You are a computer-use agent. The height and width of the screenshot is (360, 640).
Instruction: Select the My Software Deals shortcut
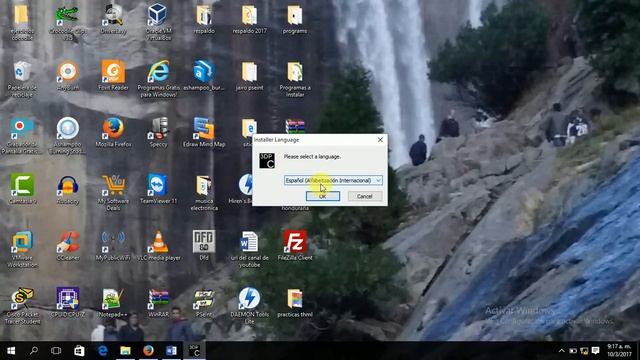[x=113, y=193]
